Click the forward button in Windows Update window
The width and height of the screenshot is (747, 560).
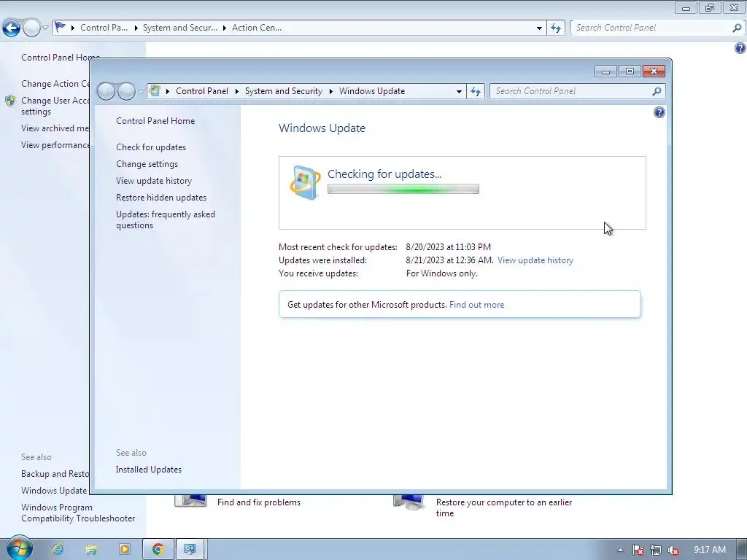[x=126, y=91]
